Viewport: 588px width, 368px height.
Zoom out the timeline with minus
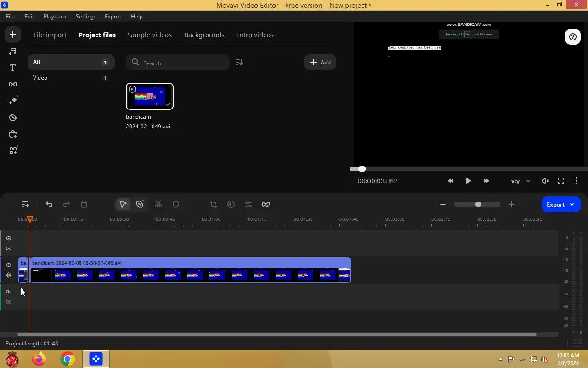click(x=443, y=204)
